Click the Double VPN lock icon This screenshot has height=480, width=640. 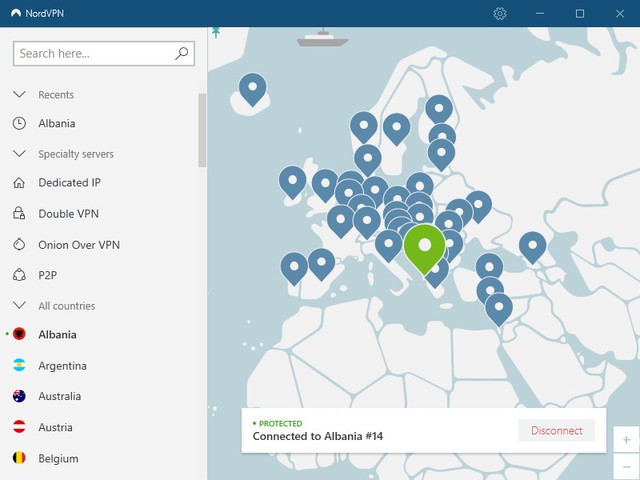tap(19, 214)
